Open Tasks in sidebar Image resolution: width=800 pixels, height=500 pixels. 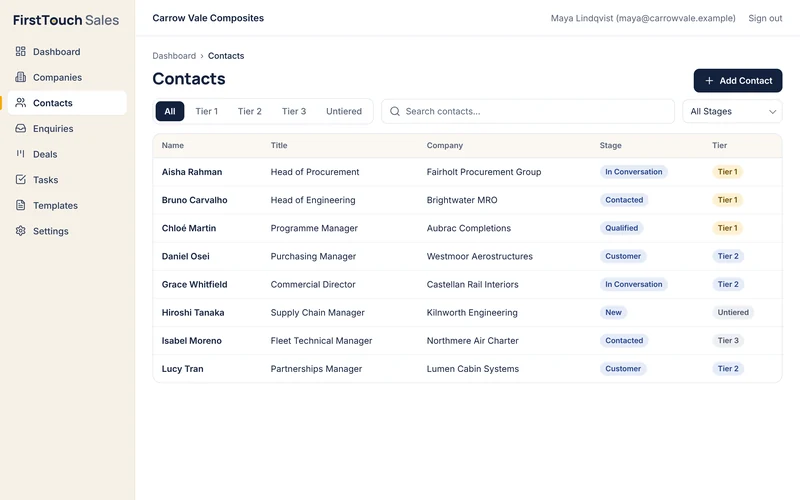67,180
